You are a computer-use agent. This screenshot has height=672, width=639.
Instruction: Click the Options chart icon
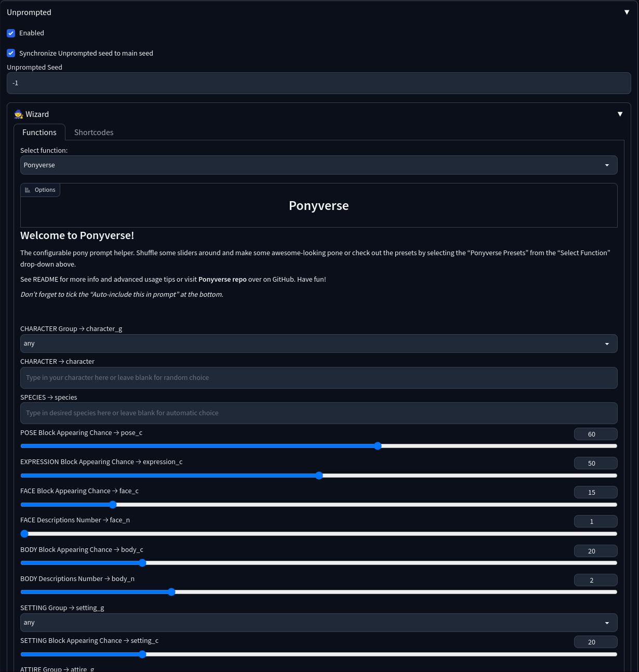pyautogui.click(x=28, y=190)
